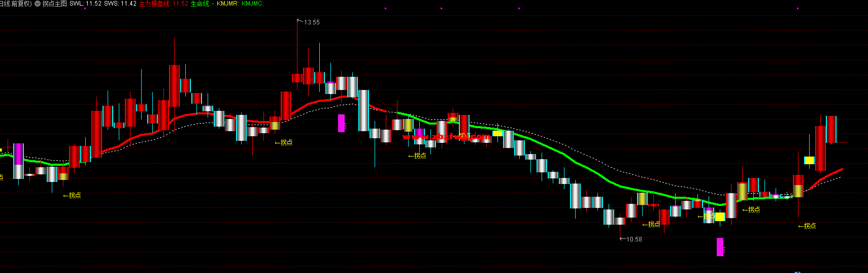This screenshot has height=273, width=868.
Task: Click the SWS 11.42 value readout
Action: point(120,4)
